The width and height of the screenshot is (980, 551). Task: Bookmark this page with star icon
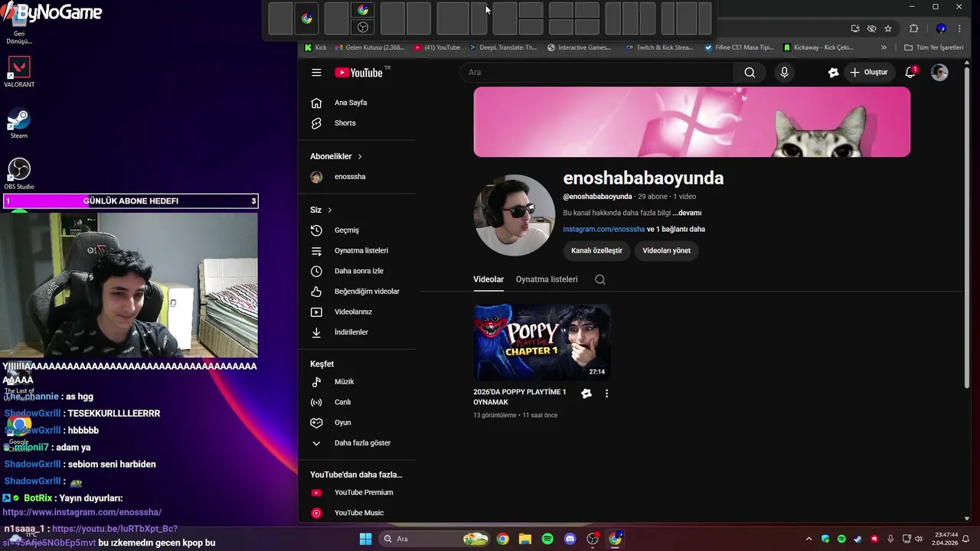tap(888, 28)
